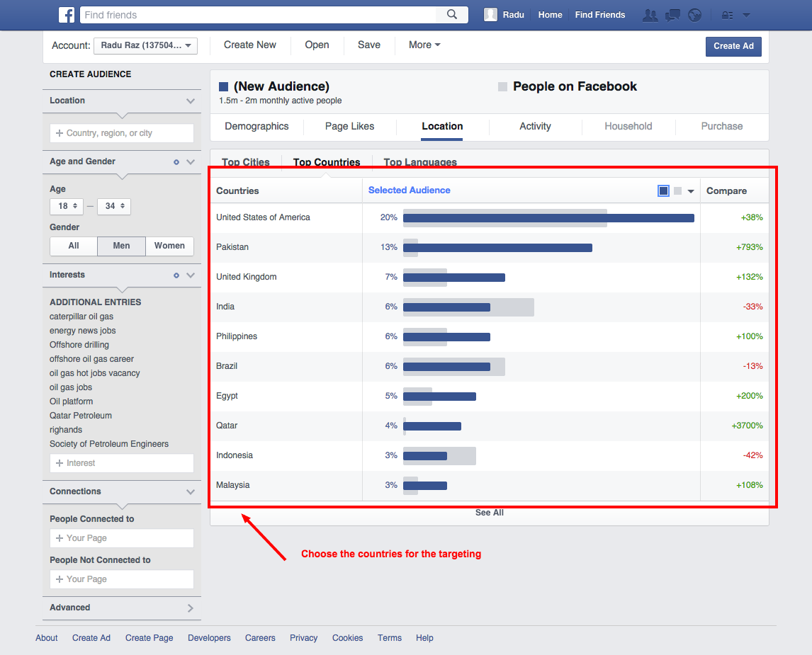The height and width of the screenshot is (655, 812).
Task: Click Save in toolbar
Action: tap(368, 45)
